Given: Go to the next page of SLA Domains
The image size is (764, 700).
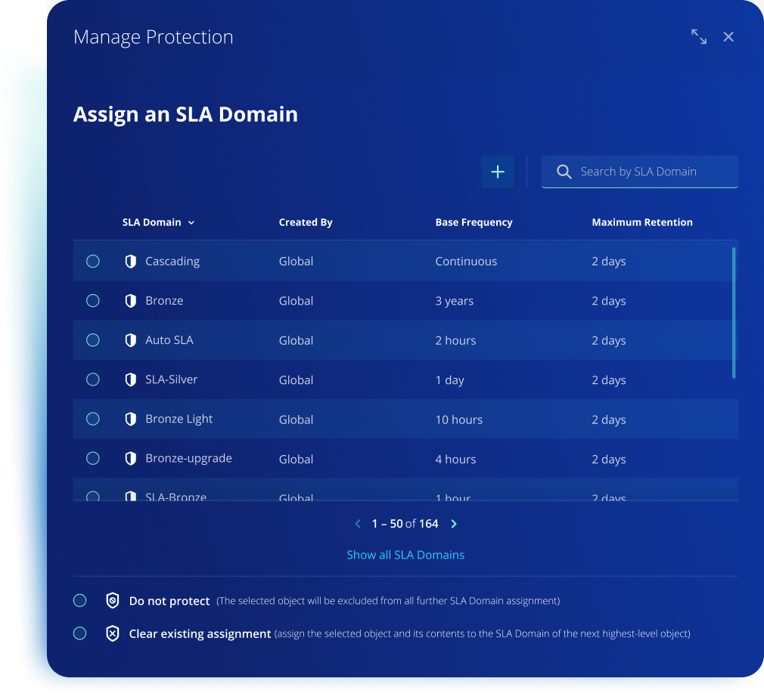Looking at the screenshot, I should [x=454, y=523].
